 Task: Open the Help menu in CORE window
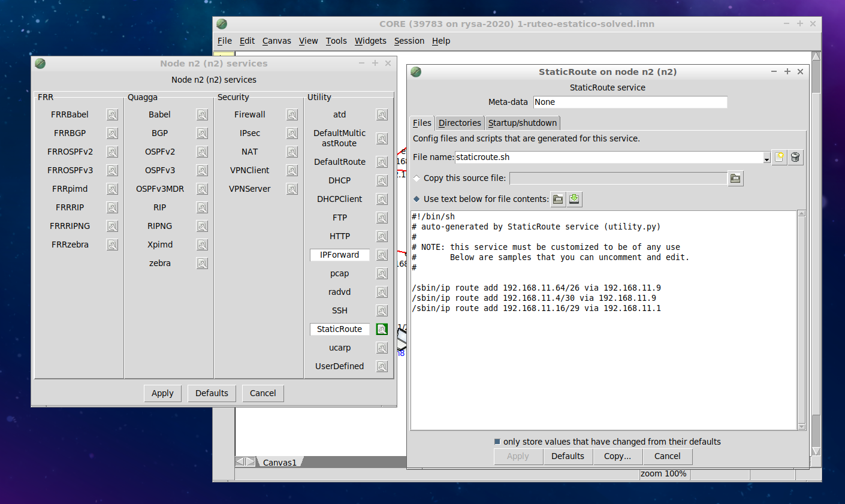pyautogui.click(x=441, y=41)
